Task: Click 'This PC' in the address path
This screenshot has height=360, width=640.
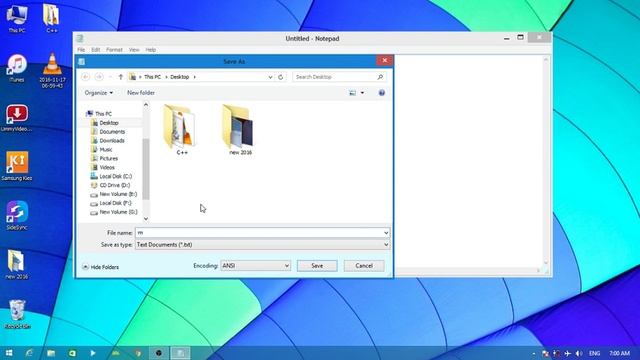Action: 152,77
